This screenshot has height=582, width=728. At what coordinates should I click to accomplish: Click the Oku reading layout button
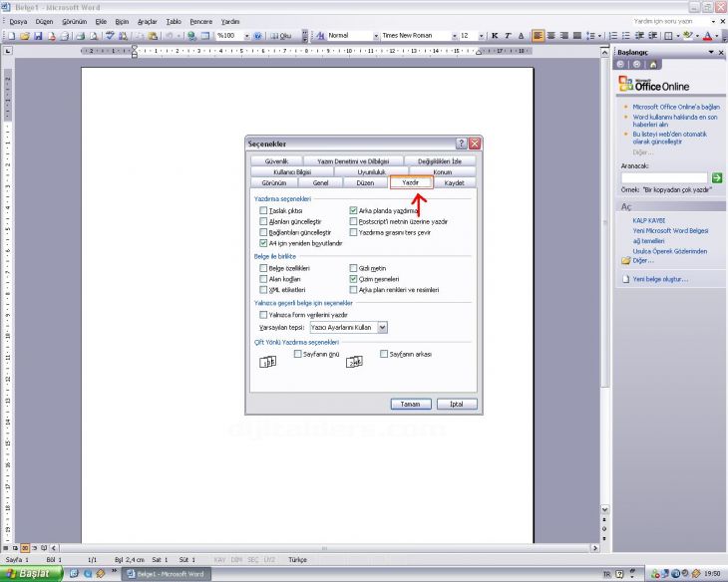tap(281, 36)
